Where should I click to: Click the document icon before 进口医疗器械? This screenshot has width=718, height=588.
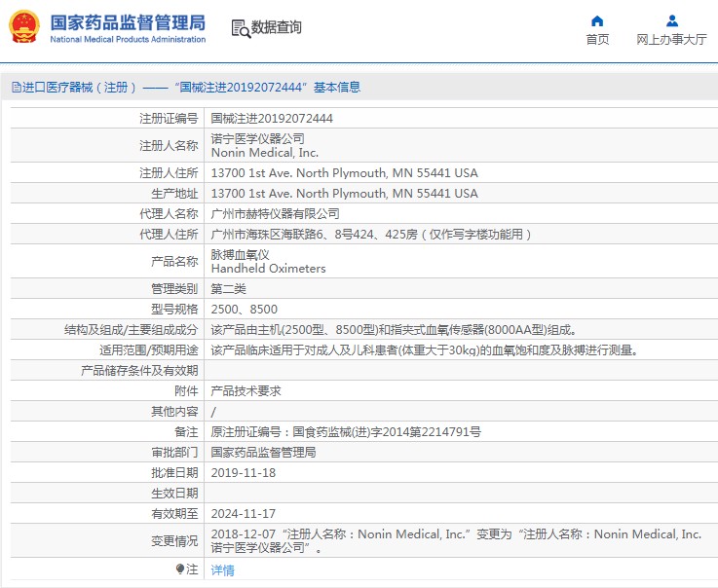(x=17, y=87)
